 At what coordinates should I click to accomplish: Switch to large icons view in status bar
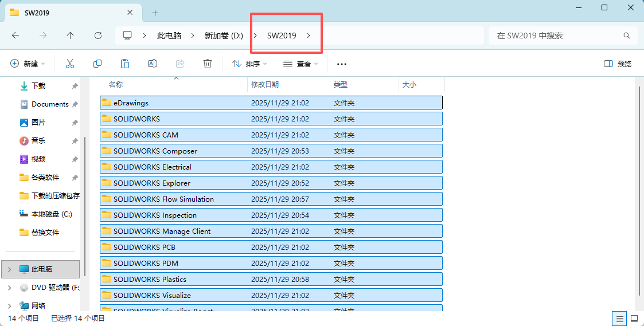(634, 318)
